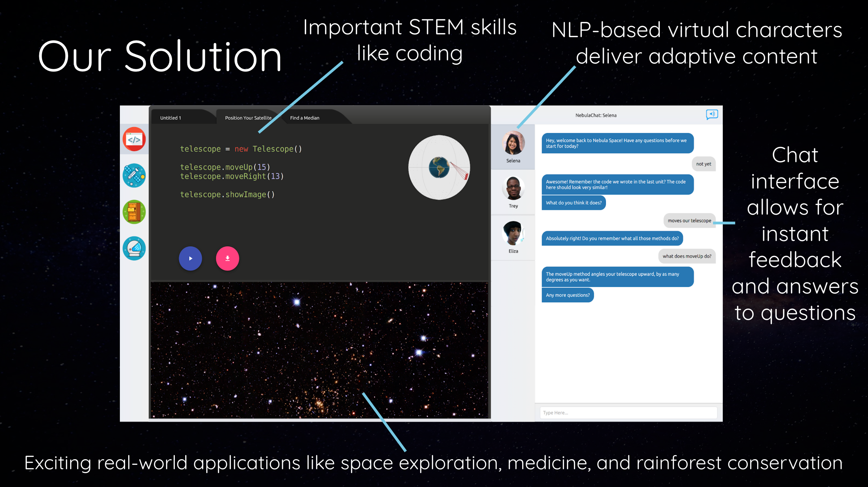Click the pink download button
The image size is (868, 487).
227,258
